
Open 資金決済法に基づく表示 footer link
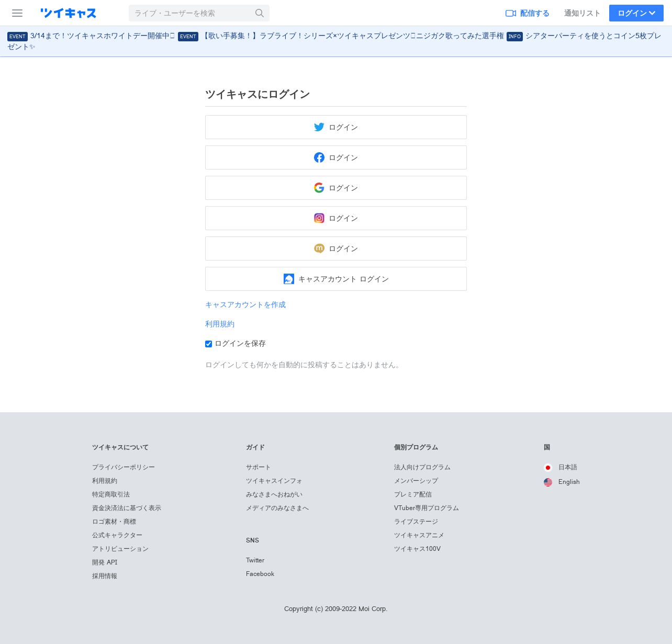tap(127, 508)
